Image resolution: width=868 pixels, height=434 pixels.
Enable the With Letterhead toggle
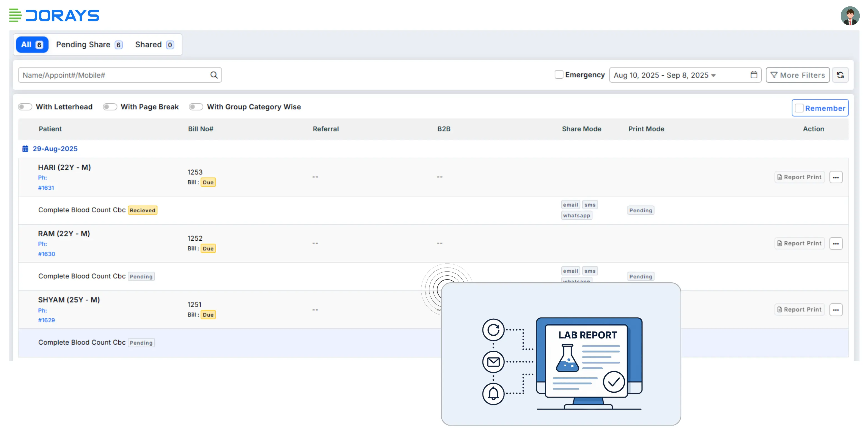pyautogui.click(x=25, y=107)
